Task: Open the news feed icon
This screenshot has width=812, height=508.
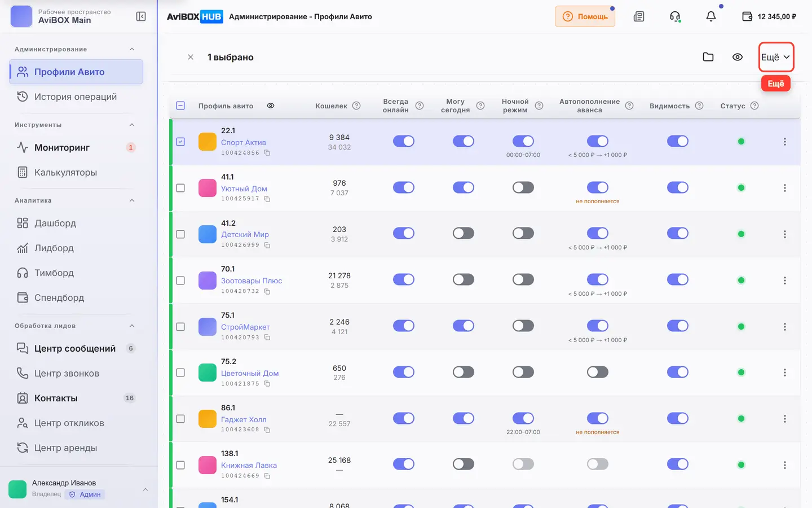Action: (639, 16)
